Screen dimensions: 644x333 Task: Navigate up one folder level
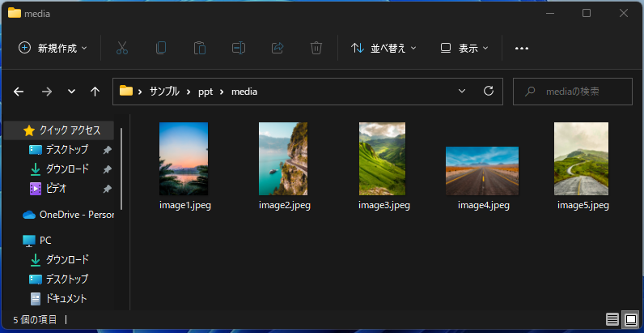point(95,92)
